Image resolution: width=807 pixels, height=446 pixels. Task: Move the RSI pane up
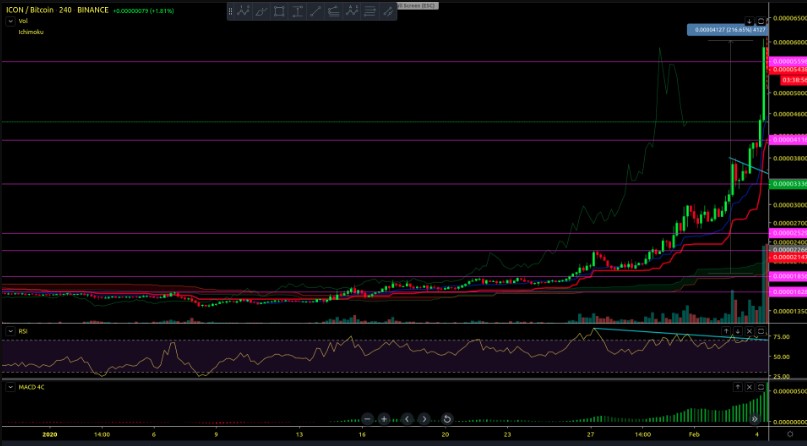point(727,330)
